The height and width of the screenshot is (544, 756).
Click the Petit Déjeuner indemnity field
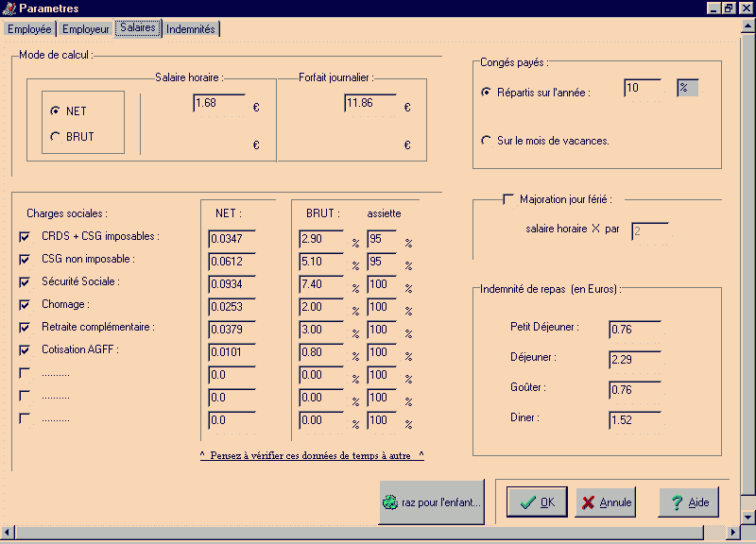point(635,330)
